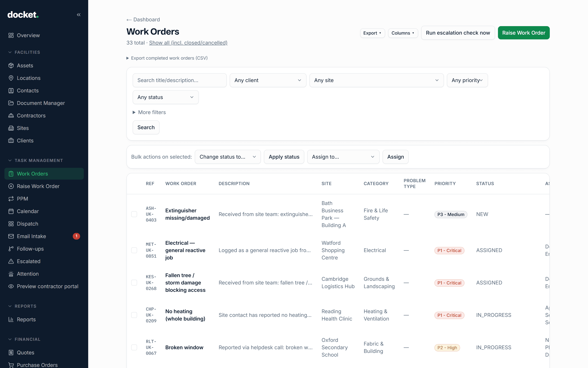588x368 pixels.
Task: Collapse the FACILITIES sidebar section
Action: [x=24, y=52]
